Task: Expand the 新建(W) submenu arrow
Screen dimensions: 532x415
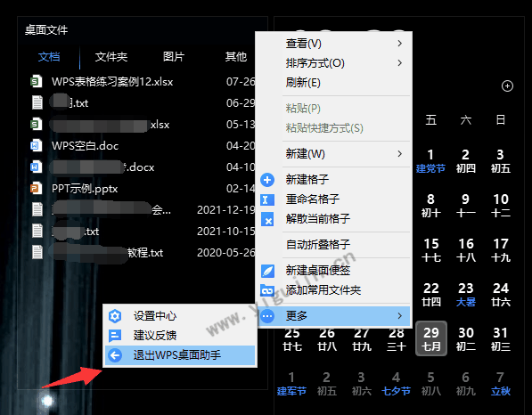Action: click(x=400, y=154)
